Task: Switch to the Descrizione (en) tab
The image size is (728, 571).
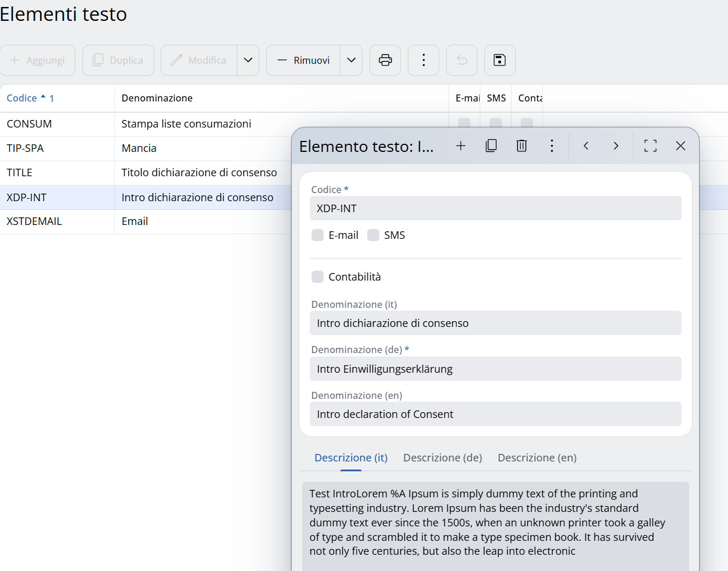Action: (537, 458)
